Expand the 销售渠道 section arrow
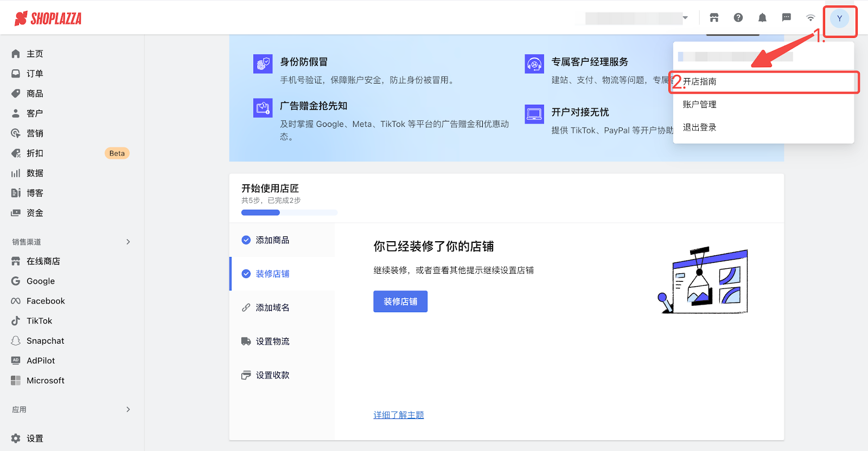Viewport: 868px width, 451px height. [128, 242]
